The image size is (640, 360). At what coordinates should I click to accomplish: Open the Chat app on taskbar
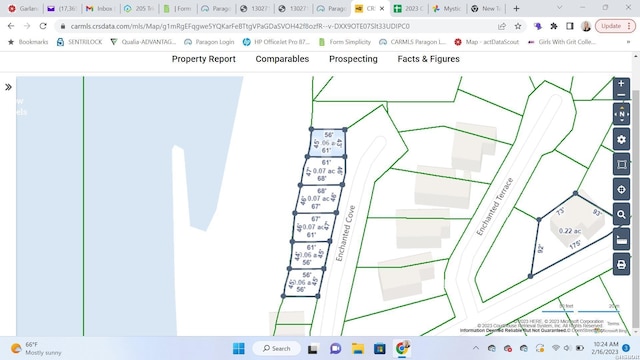click(336, 349)
